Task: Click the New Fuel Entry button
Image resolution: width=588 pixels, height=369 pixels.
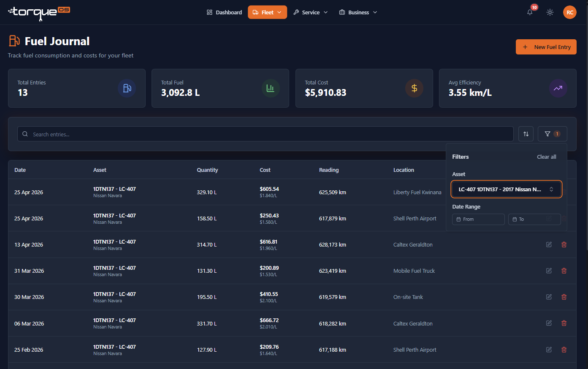Action: pyautogui.click(x=546, y=47)
